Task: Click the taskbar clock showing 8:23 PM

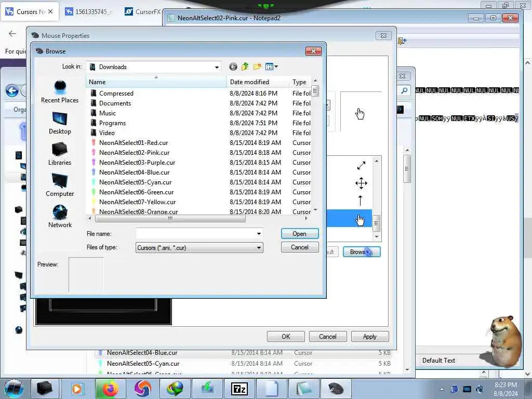Action: pos(506,389)
